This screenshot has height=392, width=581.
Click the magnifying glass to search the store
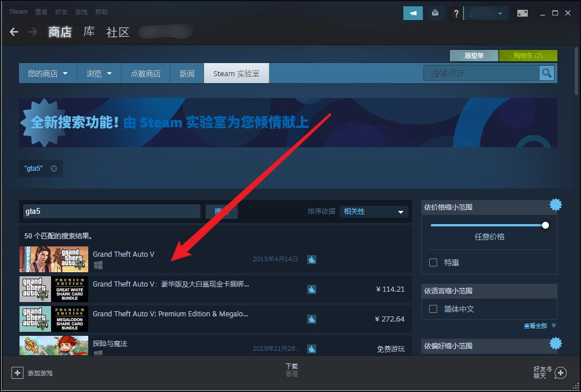(x=546, y=73)
